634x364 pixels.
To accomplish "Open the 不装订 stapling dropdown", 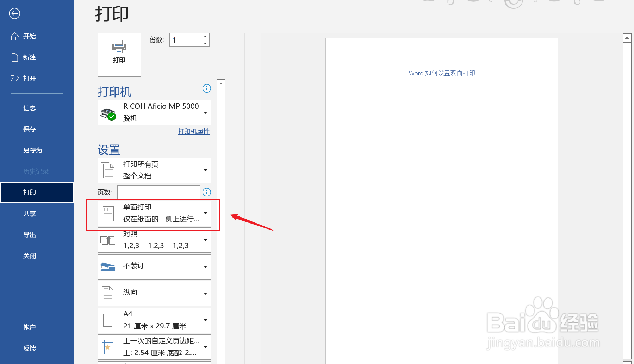I will pyautogui.click(x=154, y=267).
